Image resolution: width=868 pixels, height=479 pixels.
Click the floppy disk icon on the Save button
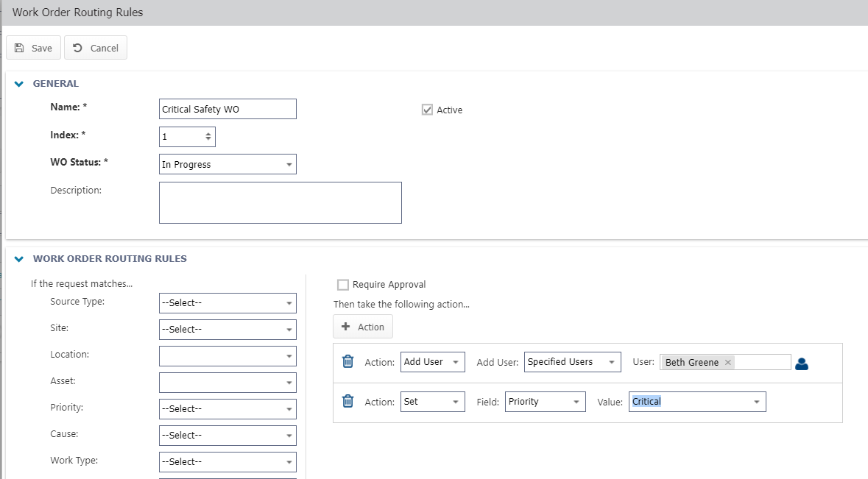(x=18, y=47)
